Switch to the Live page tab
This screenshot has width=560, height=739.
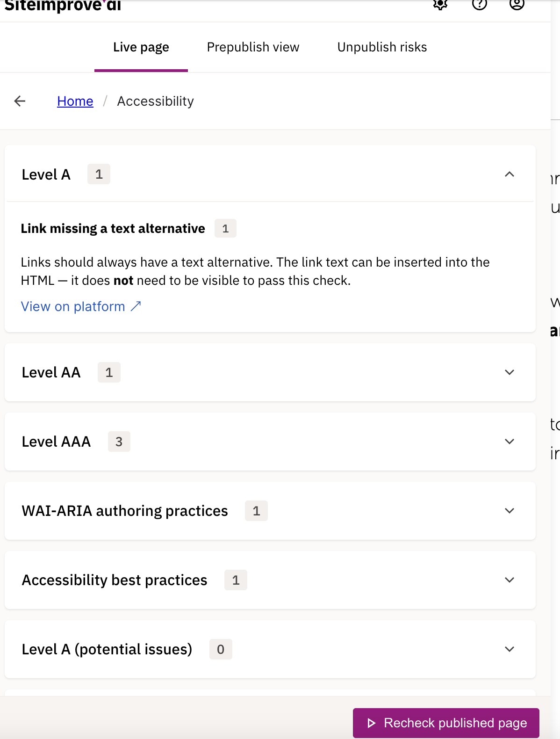pos(141,47)
